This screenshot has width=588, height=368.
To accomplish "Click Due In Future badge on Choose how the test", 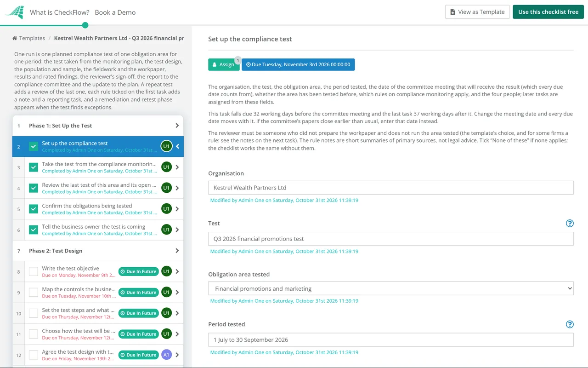I will tap(138, 334).
